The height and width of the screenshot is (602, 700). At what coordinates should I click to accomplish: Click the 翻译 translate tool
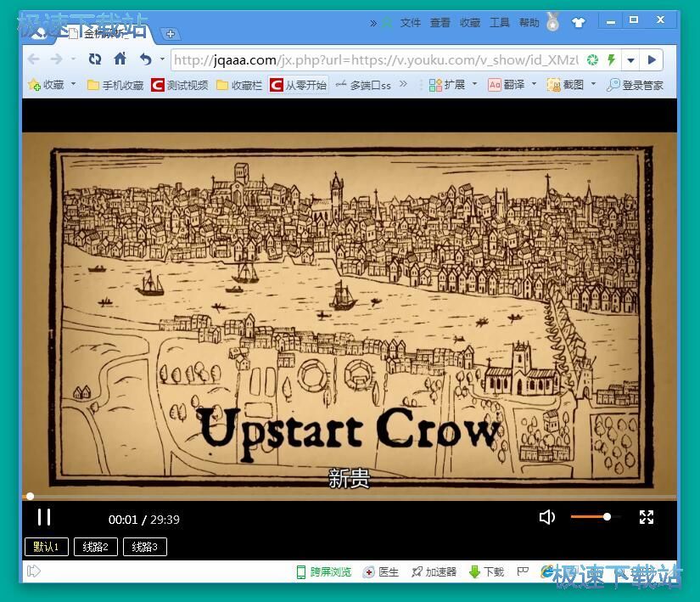coord(507,84)
